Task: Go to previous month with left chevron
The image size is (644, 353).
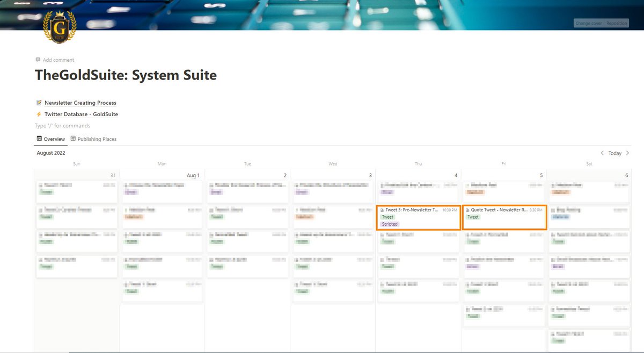Action: coord(602,153)
